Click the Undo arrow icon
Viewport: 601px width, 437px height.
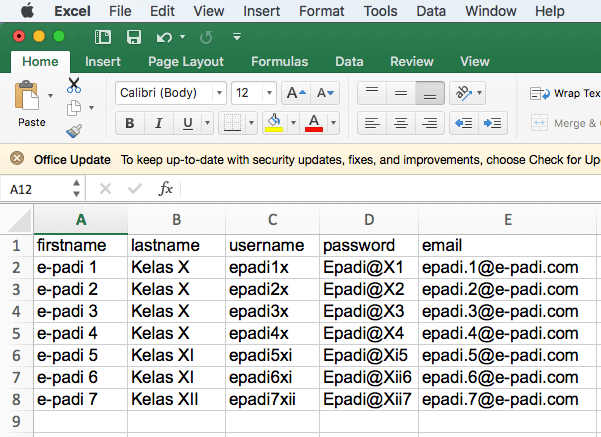click(x=164, y=37)
